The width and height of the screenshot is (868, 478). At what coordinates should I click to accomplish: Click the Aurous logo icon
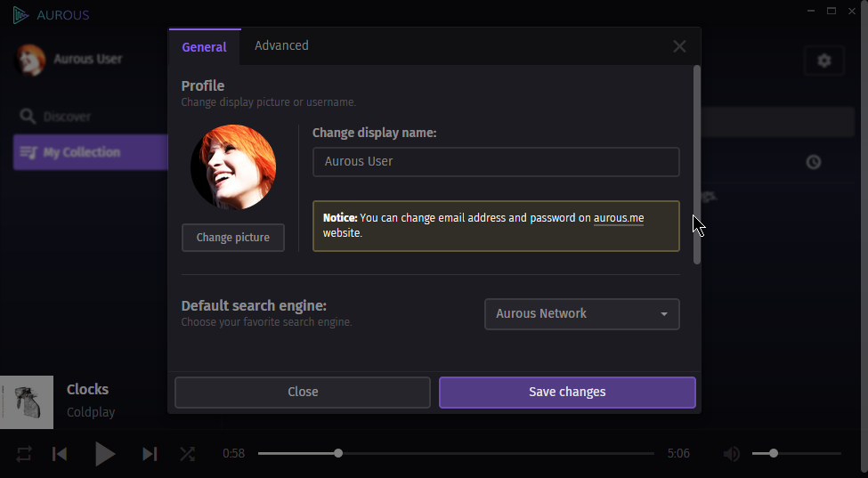tap(20, 15)
